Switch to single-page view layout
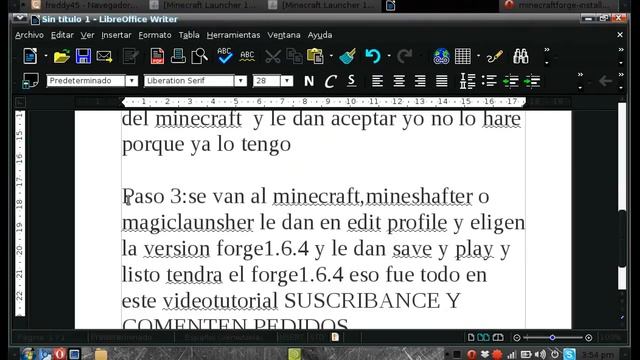 471,337
